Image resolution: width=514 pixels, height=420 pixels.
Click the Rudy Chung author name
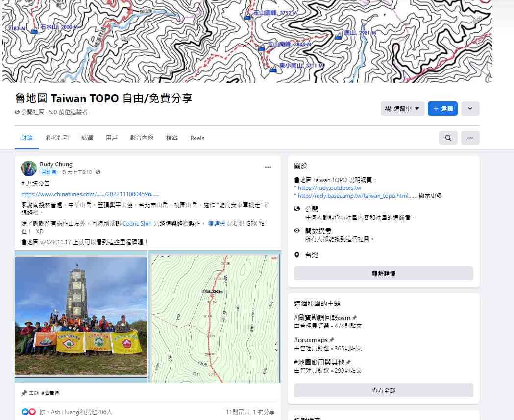[56, 164]
